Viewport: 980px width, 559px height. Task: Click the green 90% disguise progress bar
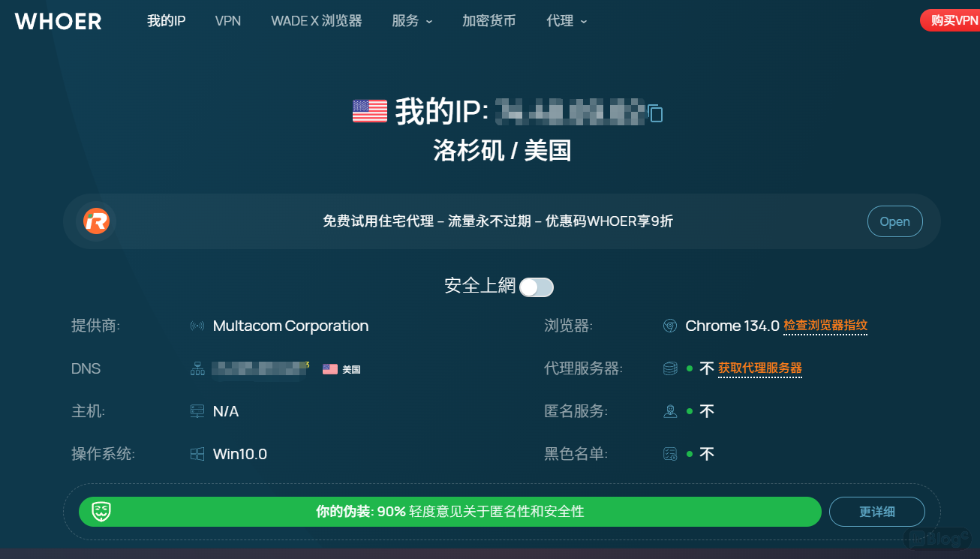pos(450,512)
